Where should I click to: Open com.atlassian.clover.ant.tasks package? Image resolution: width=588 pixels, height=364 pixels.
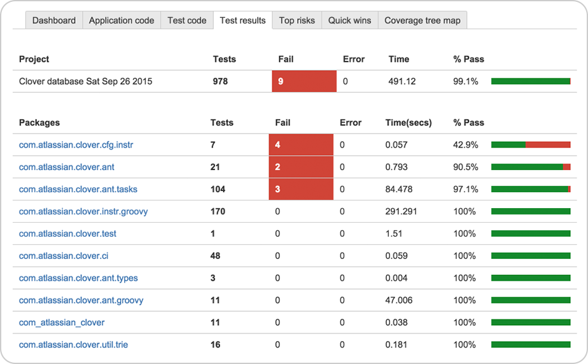[x=78, y=190]
